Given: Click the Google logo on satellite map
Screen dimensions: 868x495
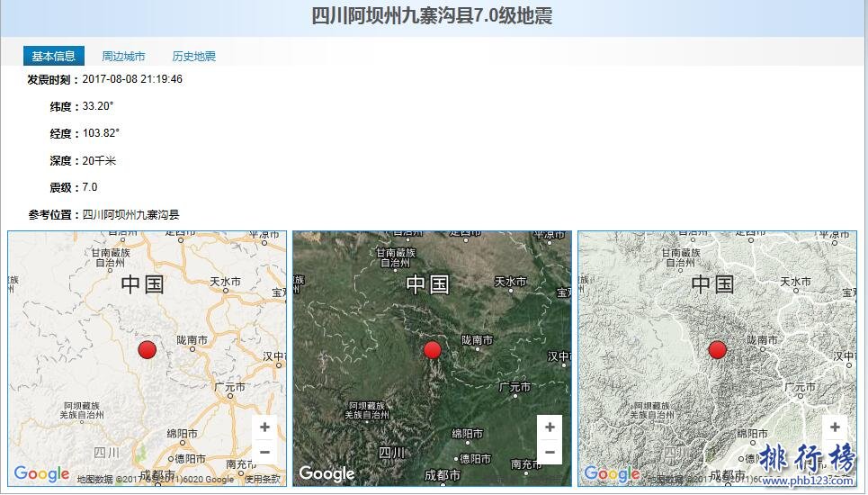Looking at the screenshot, I should (x=327, y=474).
